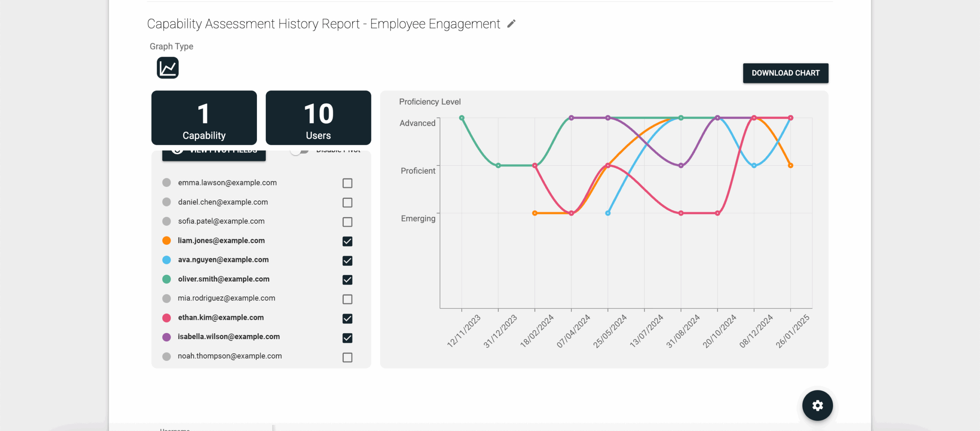Viewport: 980px width, 431px height.
Task: Click the green legend dot for oliver.smith
Action: coord(167,279)
